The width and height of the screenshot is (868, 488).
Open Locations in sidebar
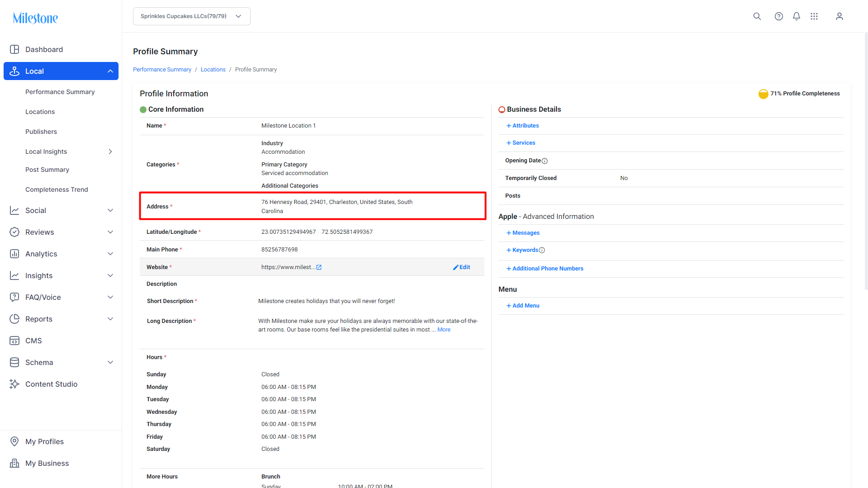40,112
